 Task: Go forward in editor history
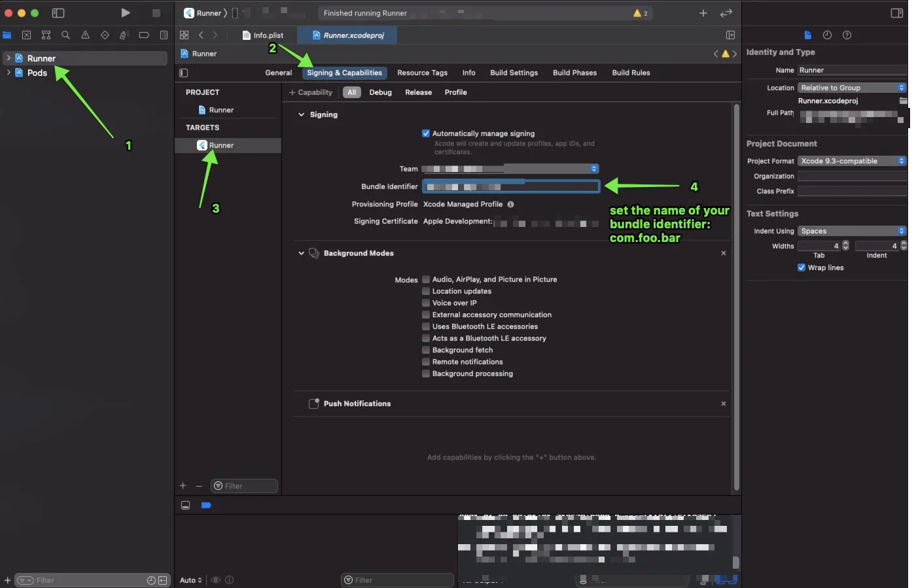coord(215,35)
